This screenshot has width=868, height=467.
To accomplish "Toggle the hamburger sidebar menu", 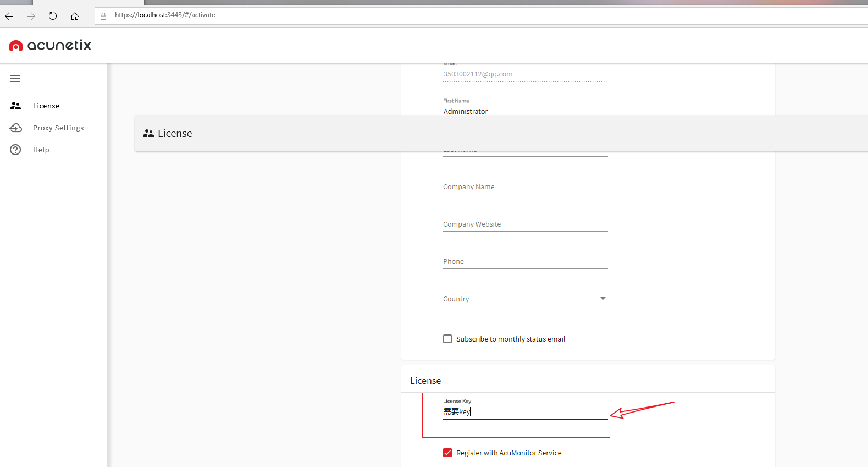I will pyautogui.click(x=15, y=79).
